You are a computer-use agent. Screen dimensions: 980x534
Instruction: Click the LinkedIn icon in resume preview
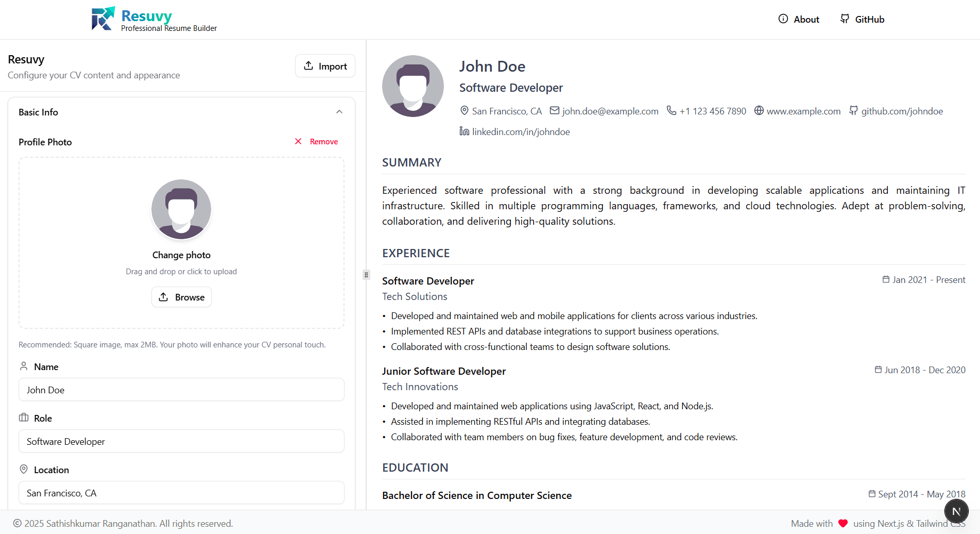pos(465,131)
